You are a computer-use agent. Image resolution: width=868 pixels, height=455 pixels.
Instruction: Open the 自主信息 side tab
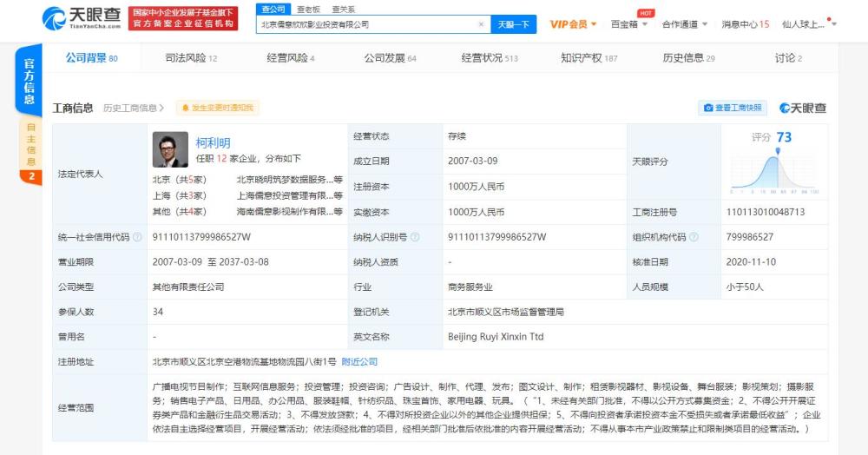pos(31,152)
